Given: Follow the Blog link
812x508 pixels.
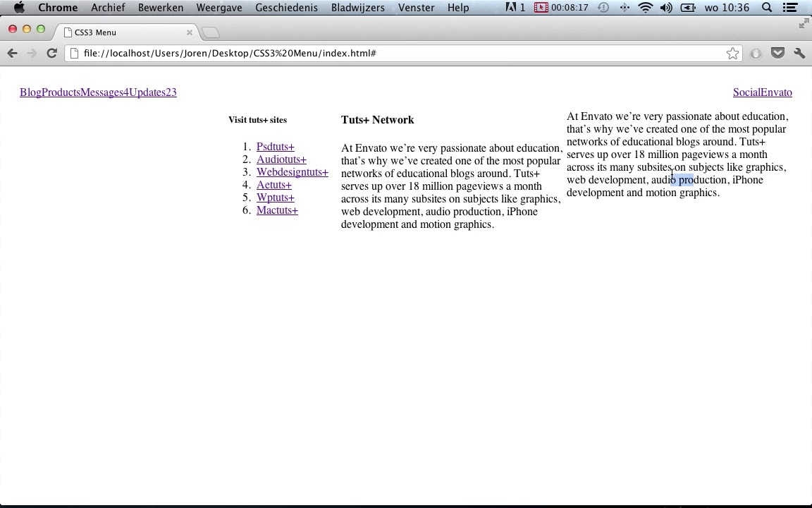Looking at the screenshot, I should click(30, 92).
